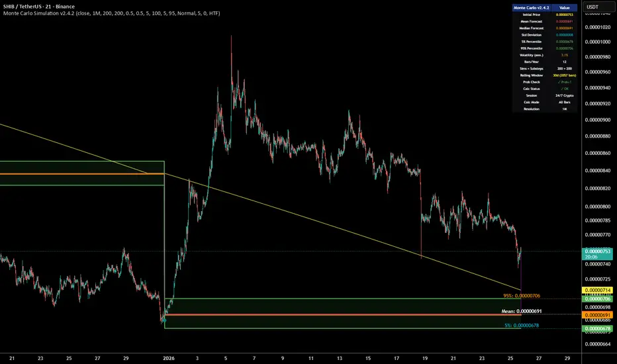Click the yellow 0.00000714 price axis label

pos(597,291)
